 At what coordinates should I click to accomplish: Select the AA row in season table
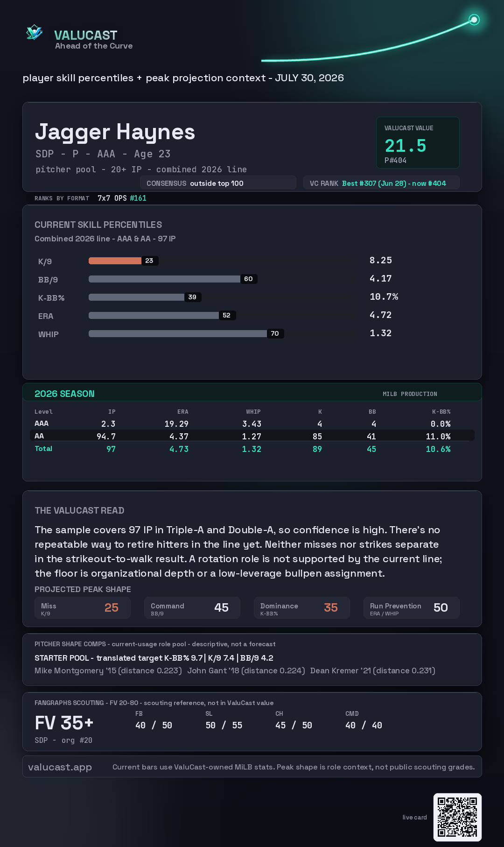point(252,436)
